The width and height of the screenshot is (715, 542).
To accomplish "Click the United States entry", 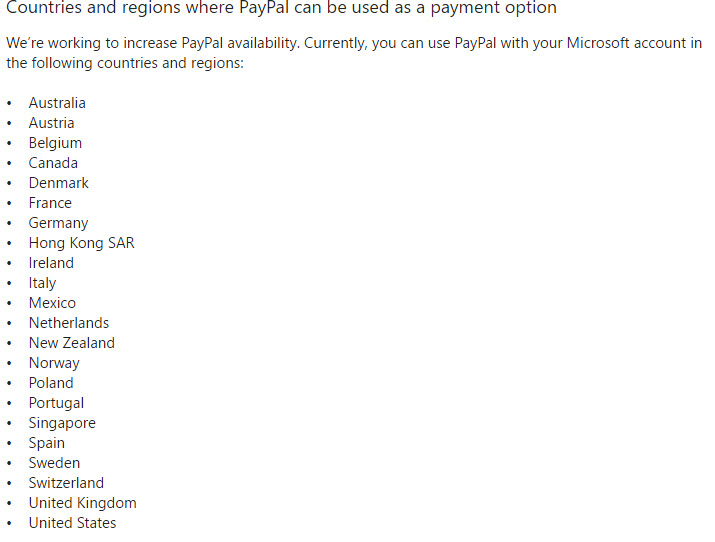I will pyautogui.click(x=73, y=523).
